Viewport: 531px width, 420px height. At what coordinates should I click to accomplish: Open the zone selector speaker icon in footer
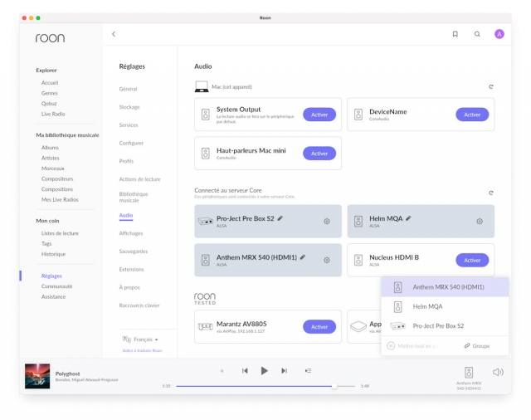click(469, 372)
